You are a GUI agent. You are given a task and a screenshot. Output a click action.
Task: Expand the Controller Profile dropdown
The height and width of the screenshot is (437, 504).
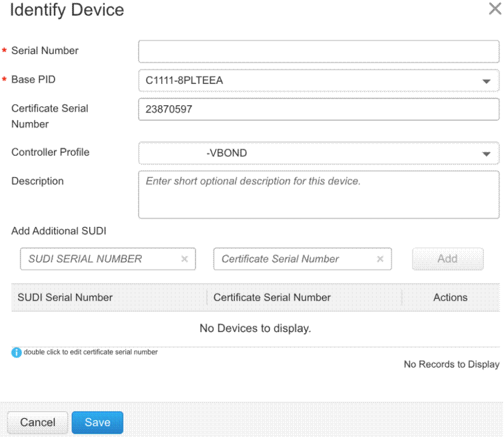pyautogui.click(x=486, y=154)
